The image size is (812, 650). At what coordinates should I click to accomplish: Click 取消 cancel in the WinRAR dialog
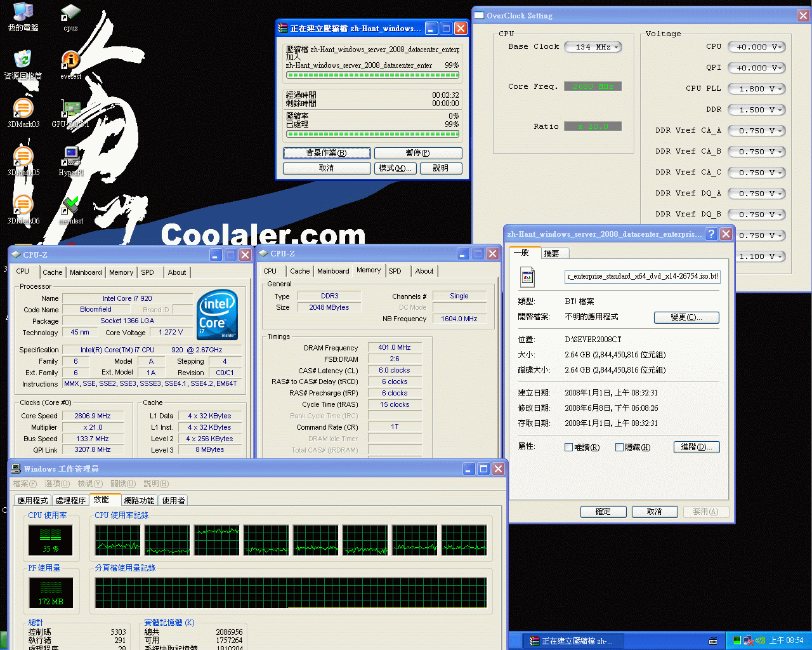[327, 168]
